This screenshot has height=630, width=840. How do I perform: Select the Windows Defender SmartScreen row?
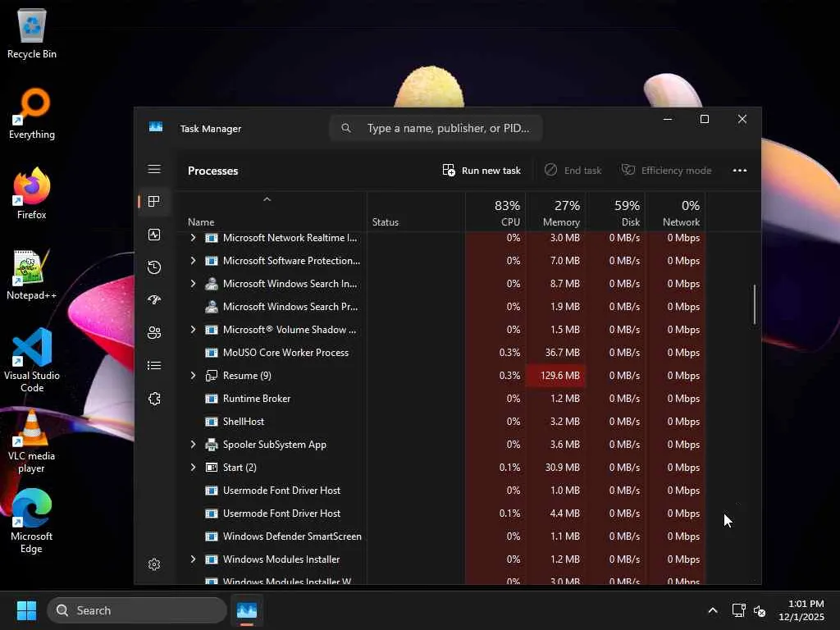click(442, 536)
